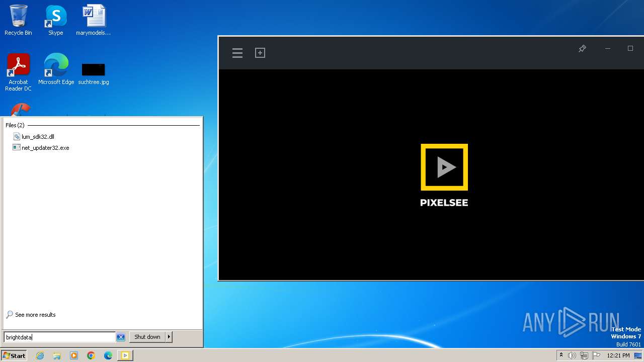Click the net_updater32.exe file icon
This screenshot has width=644, height=362.
(17, 147)
